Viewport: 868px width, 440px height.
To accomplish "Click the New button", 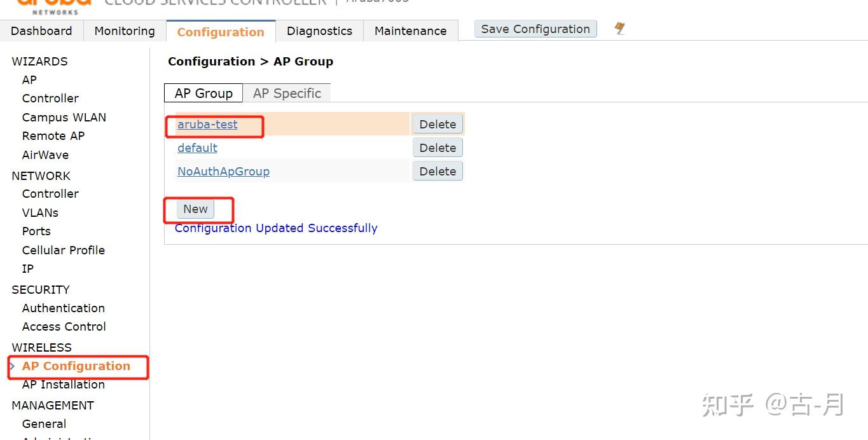I will pos(195,209).
